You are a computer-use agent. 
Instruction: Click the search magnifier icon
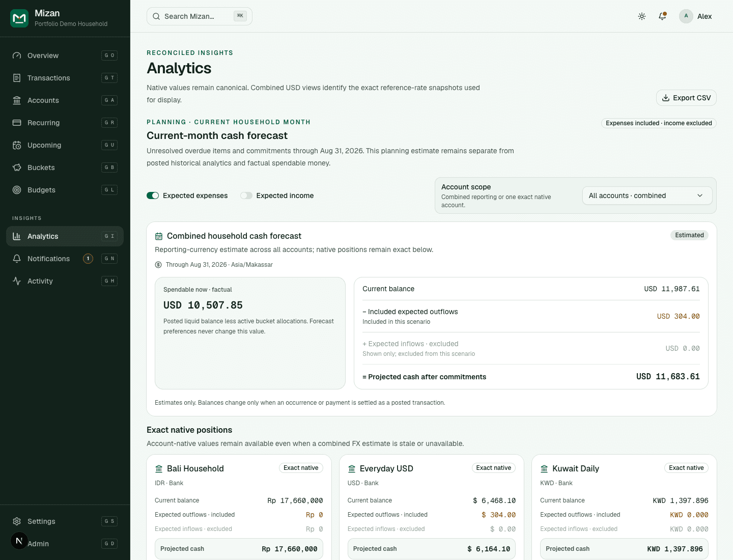coord(156,16)
